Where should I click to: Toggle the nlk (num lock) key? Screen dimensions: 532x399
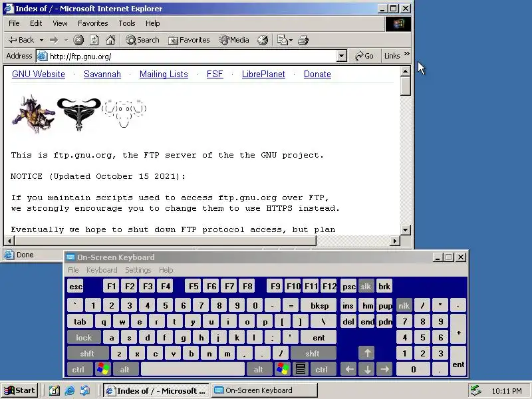404,306
